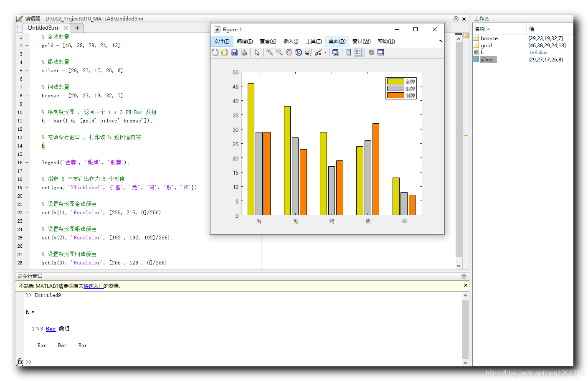Click the Hide Plot Tools icon

[x=371, y=52]
